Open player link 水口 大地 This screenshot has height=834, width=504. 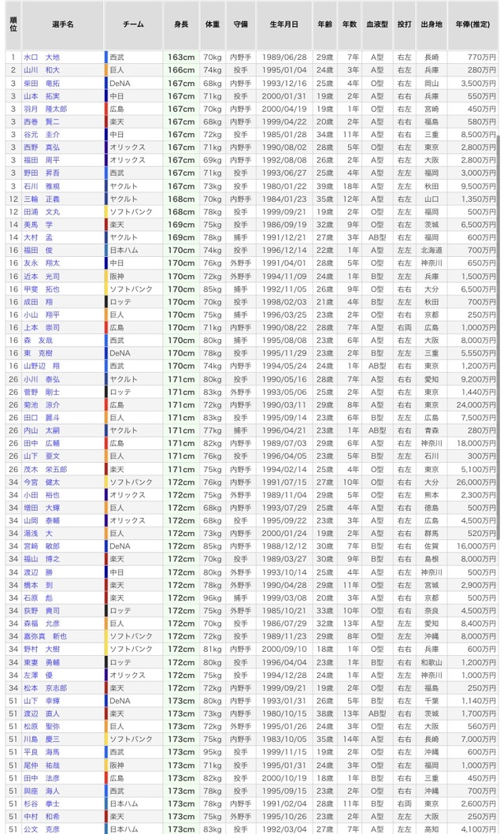point(42,58)
